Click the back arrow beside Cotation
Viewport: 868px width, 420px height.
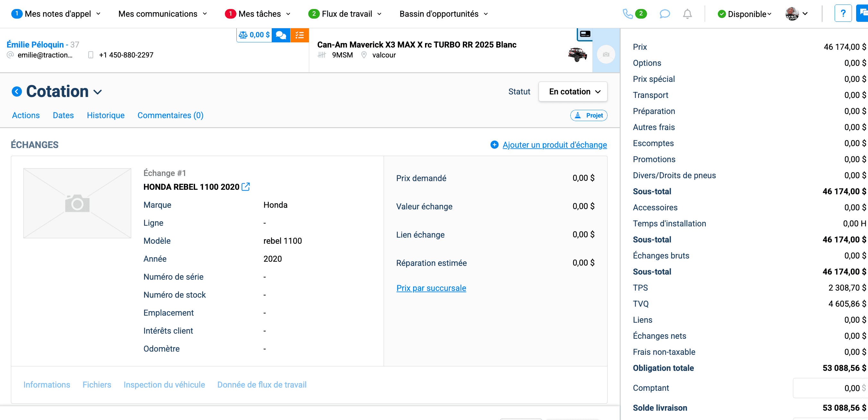(16, 92)
